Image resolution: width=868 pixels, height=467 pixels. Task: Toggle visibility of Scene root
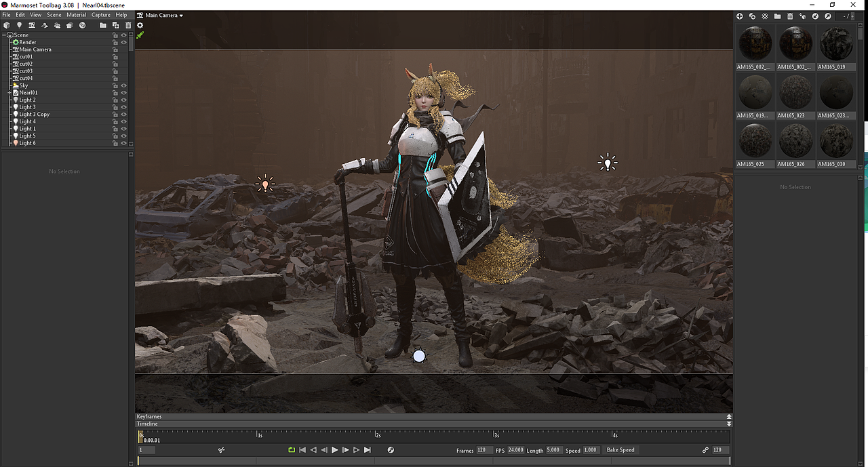(x=124, y=35)
